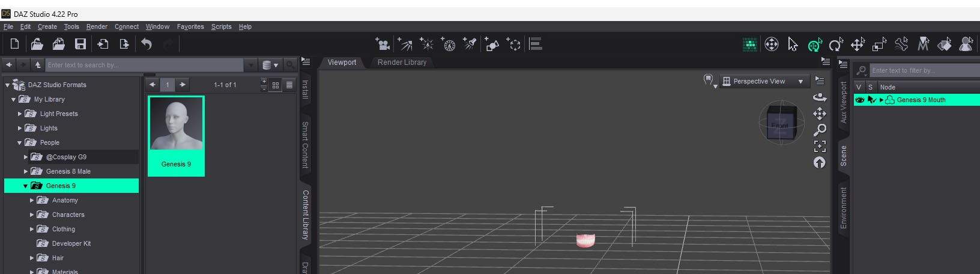
Task: Click the Scene pane filter field
Action: [x=925, y=70]
